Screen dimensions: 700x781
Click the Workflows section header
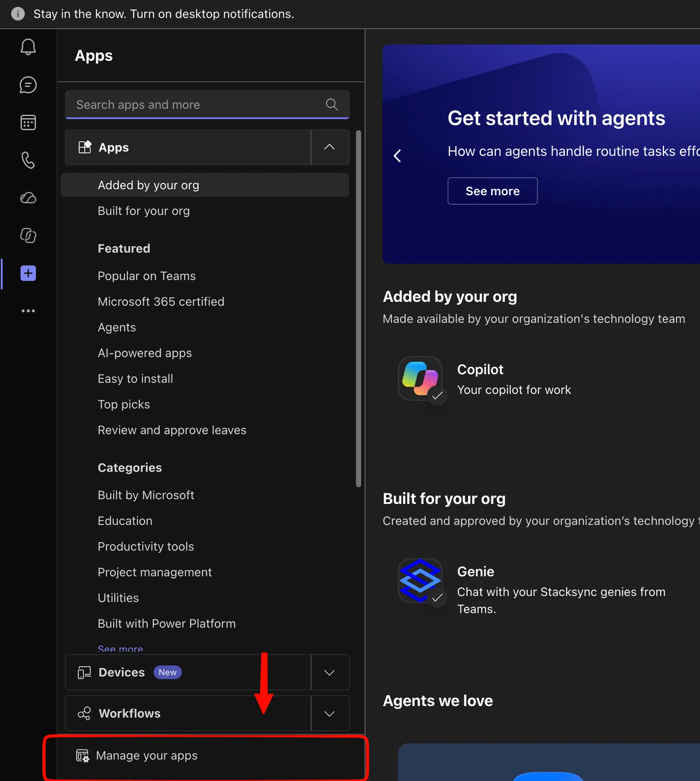(x=188, y=714)
